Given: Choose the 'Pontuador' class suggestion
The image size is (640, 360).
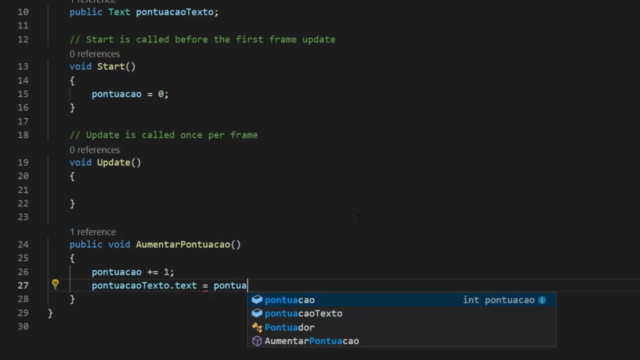Looking at the screenshot, I should point(402,327).
